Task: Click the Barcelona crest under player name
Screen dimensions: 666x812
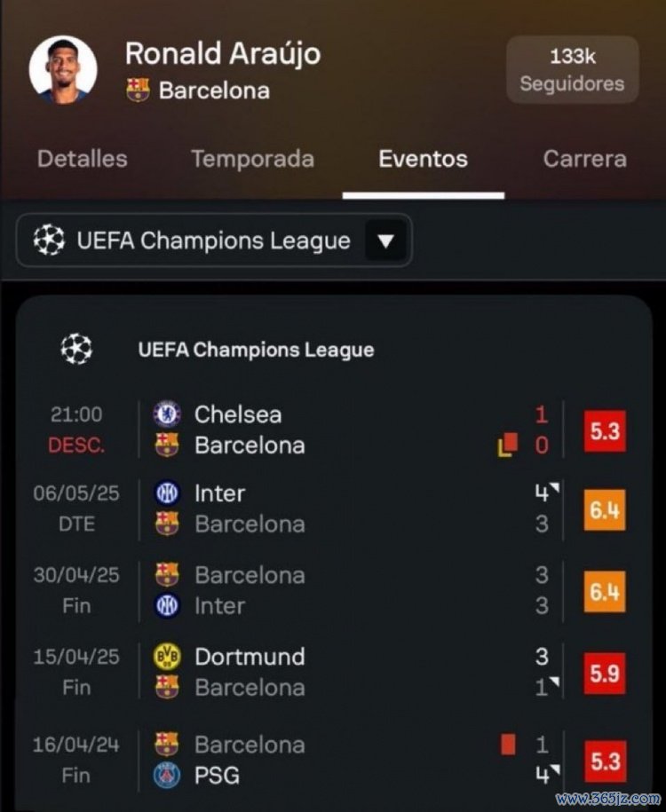Action: tap(138, 90)
